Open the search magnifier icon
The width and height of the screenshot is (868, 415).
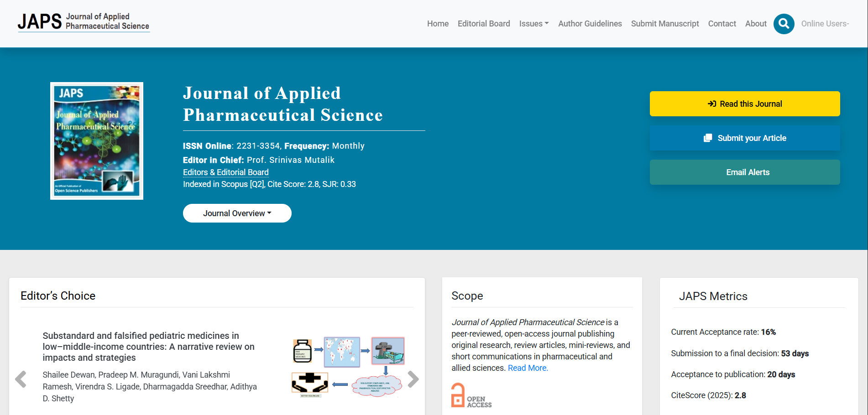[x=784, y=24]
